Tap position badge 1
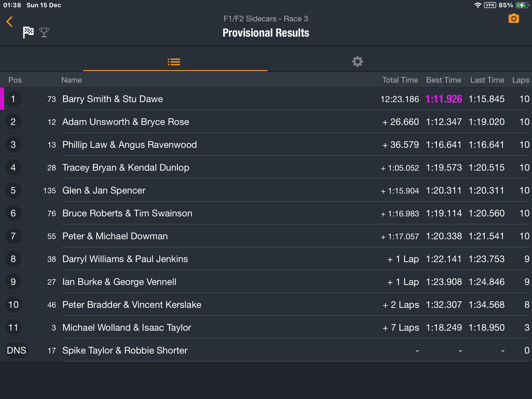This screenshot has width=532, height=399. tap(13, 99)
